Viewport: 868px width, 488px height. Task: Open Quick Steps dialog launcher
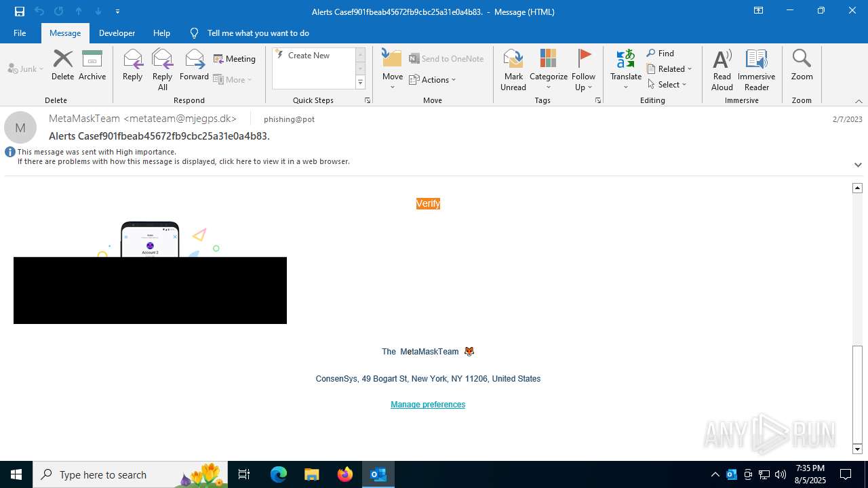(368, 100)
